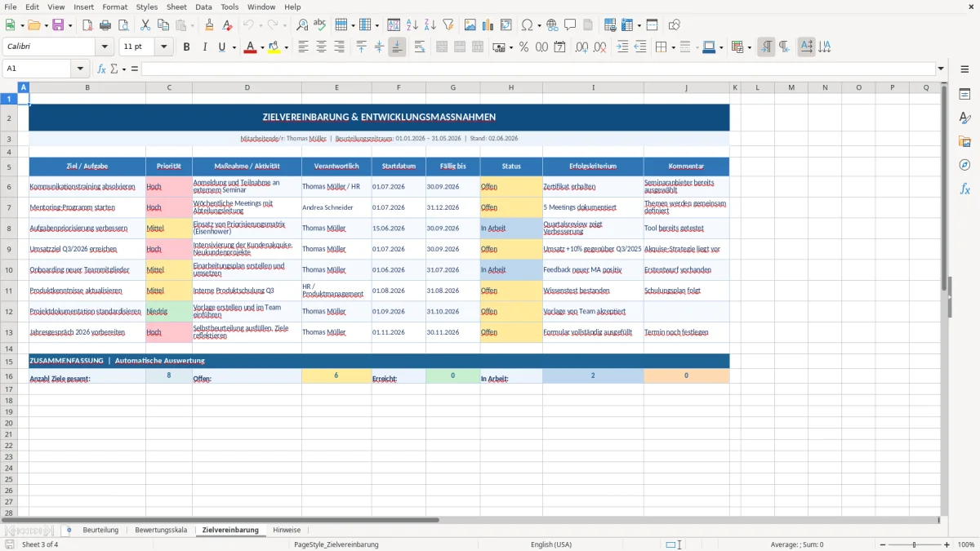The height and width of the screenshot is (551, 980).
Task: Open sidebar Properties panel icon
Action: (964, 95)
